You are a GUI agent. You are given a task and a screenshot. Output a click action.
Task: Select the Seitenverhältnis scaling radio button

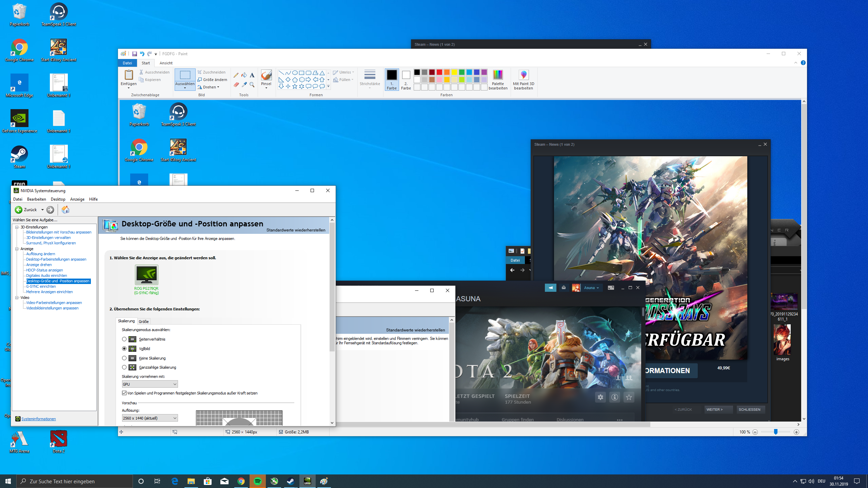[x=124, y=339]
